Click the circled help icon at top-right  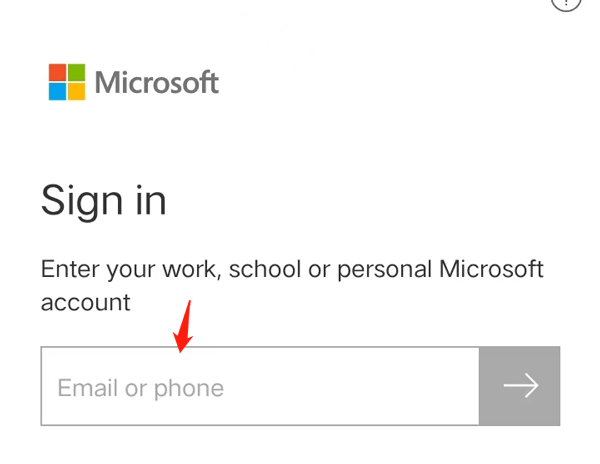566,3
